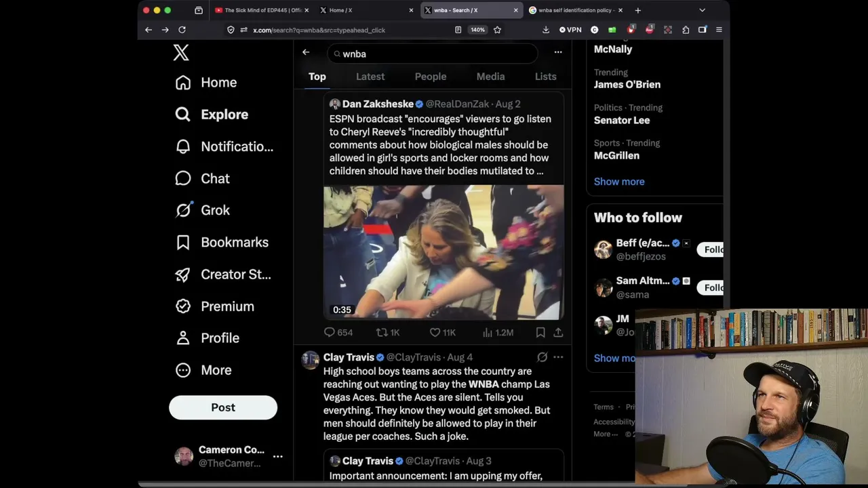Open Premium in the sidebar
This screenshot has width=868, height=488.
[x=214, y=306]
